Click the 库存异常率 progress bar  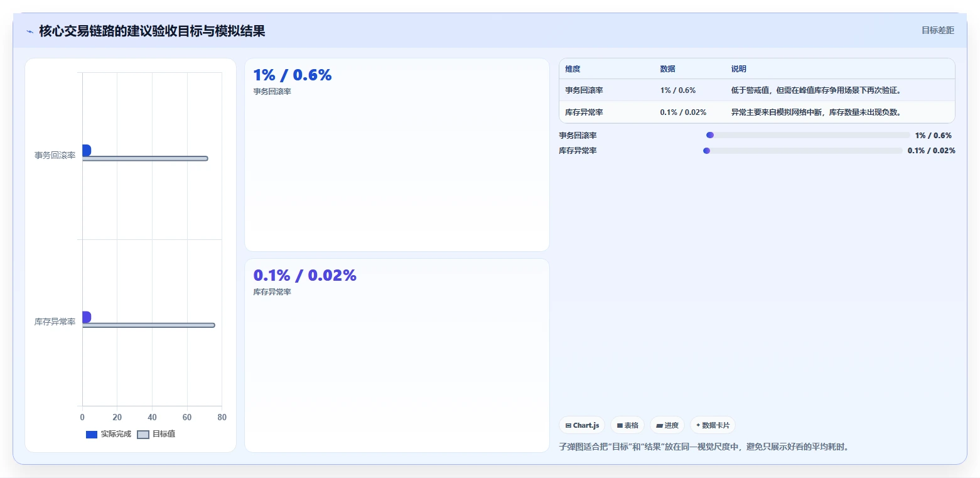point(803,151)
